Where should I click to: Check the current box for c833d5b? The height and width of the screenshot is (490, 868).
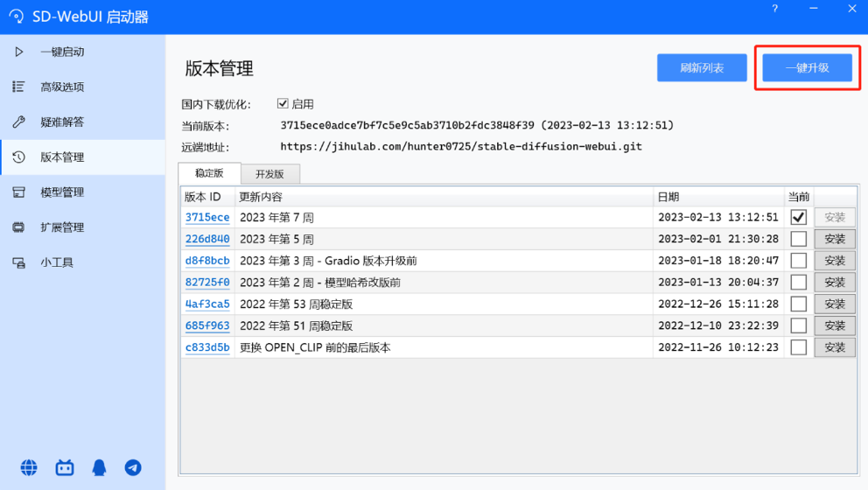coord(798,347)
